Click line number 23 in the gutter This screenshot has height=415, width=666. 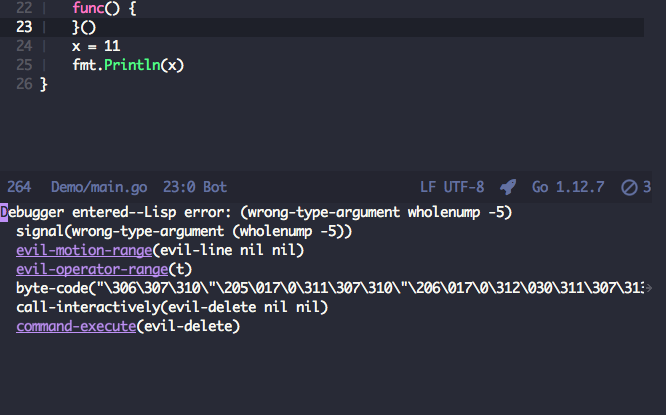point(24,27)
